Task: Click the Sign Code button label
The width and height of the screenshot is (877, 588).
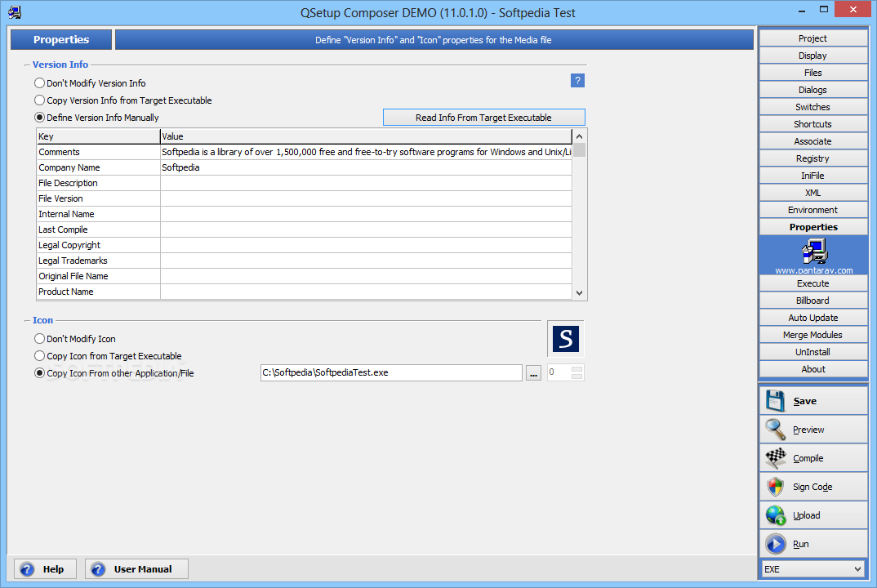Action: [x=812, y=487]
